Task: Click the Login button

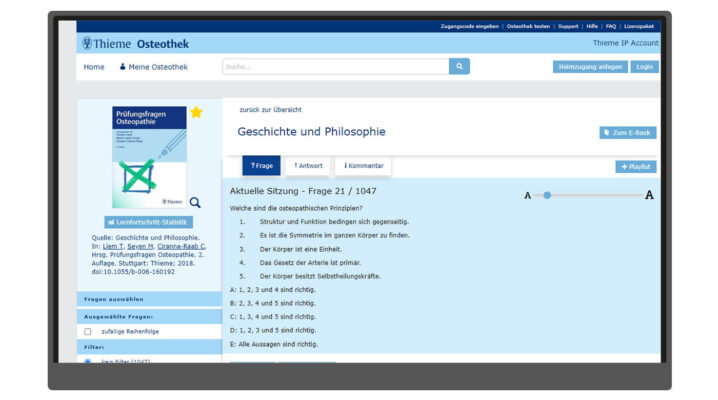Action: point(644,67)
